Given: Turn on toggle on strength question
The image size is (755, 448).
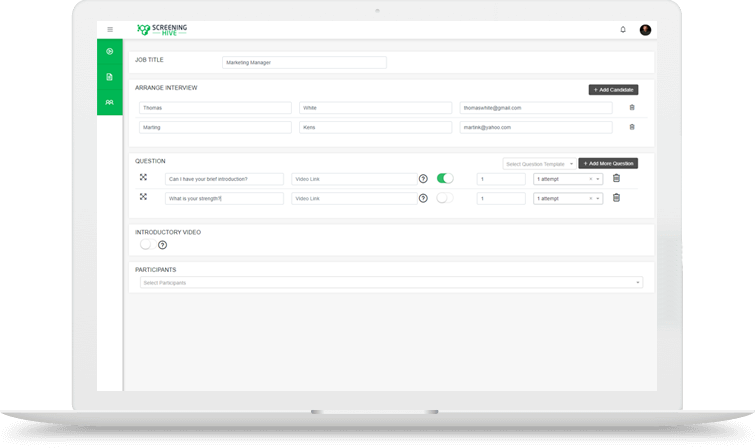Looking at the screenshot, I should pos(445,198).
